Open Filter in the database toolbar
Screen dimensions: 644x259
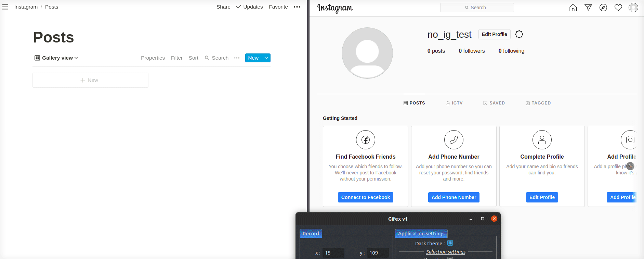pyautogui.click(x=177, y=58)
